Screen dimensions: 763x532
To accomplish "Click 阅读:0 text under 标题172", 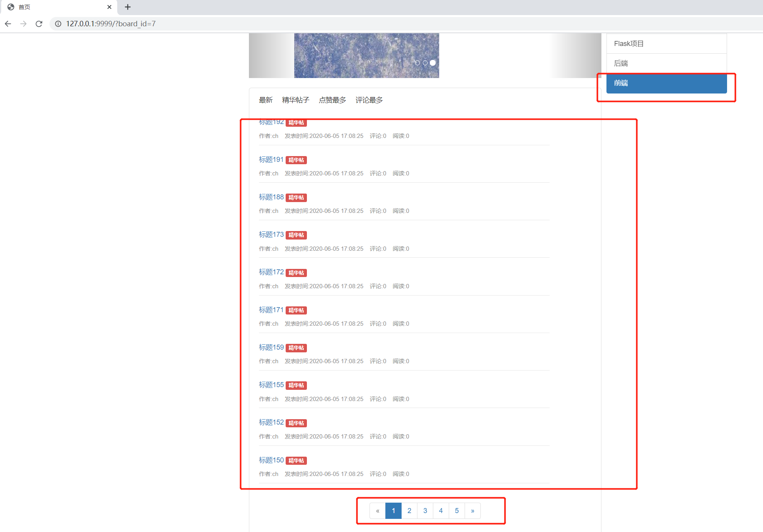I will 401,286.
